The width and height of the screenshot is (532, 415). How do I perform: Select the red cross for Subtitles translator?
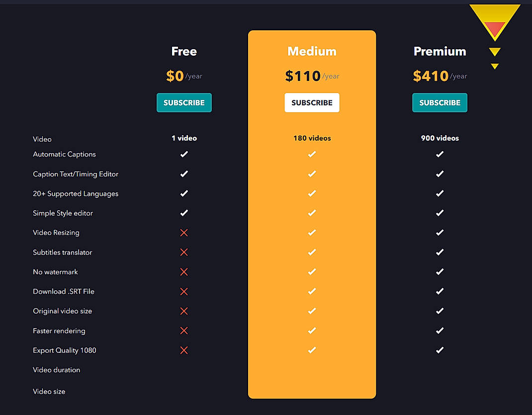point(184,252)
